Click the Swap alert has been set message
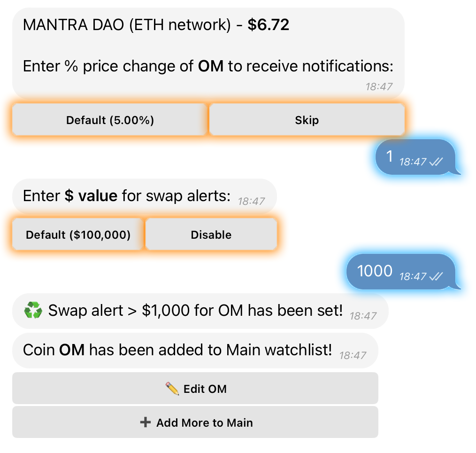This screenshot has width=476, height=453. [x=200, y=311]
